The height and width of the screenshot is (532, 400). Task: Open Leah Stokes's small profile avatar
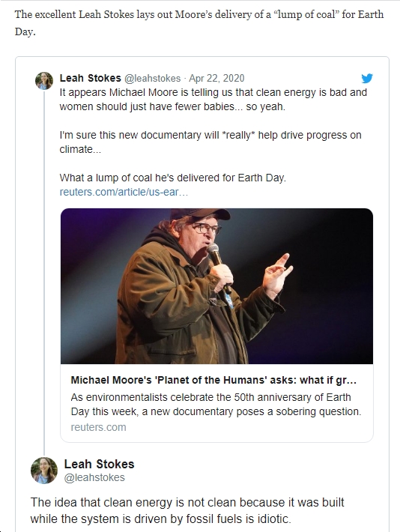(x=44, y=81)
